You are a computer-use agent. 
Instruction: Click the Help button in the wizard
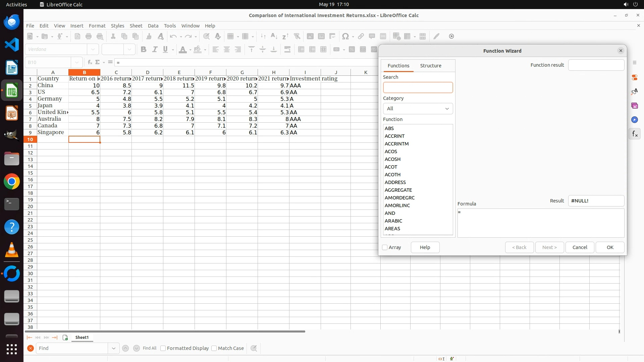425,247
